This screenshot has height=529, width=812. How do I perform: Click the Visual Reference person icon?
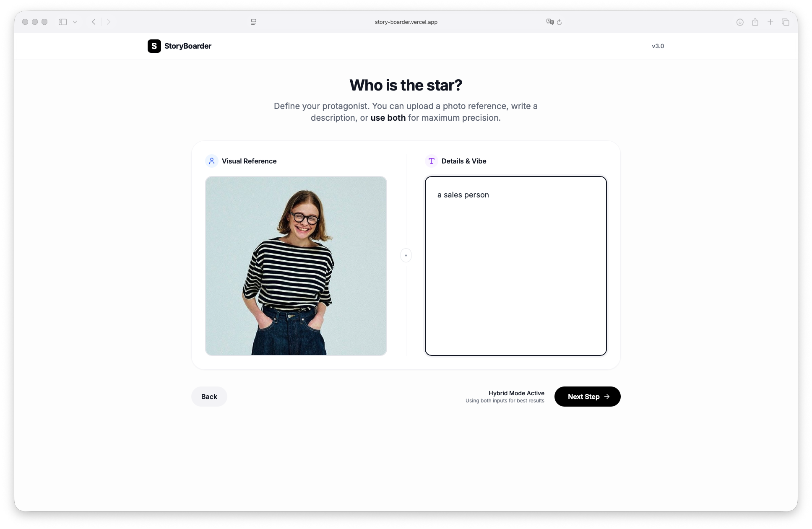(x=212, y=161)
